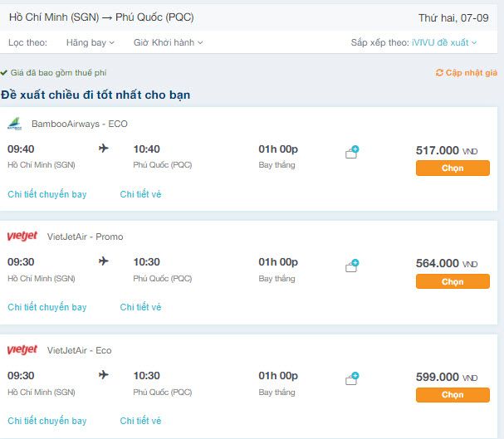Click the refresh icon beside Cập nhật giá
This screenshot has width=504, height=439.
(439, 73)
